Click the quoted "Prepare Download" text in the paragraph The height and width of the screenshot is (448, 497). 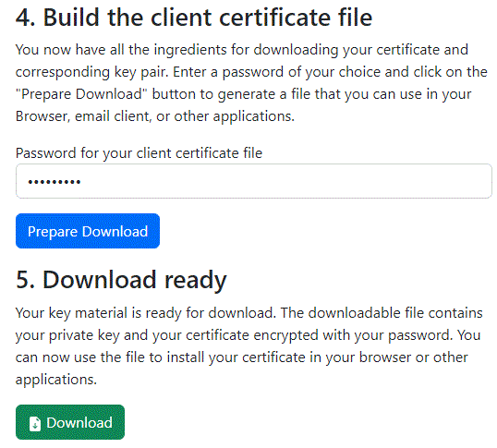point(81,94)
